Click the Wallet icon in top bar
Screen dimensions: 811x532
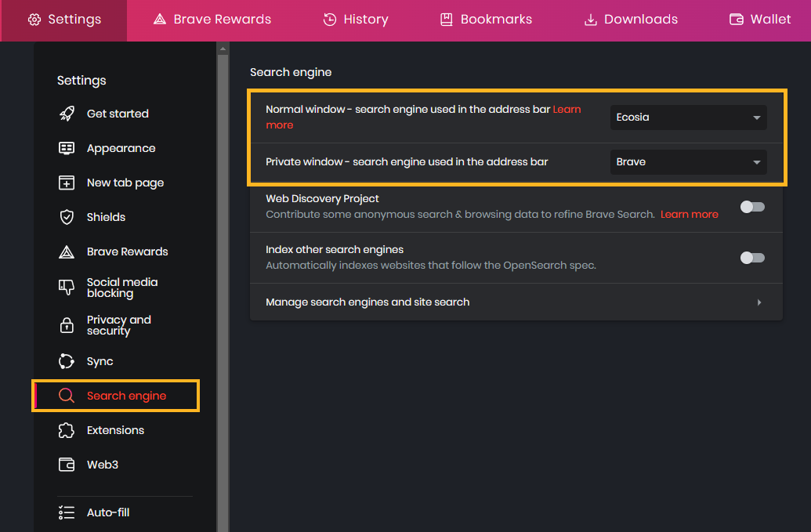(x=736, y=20)
